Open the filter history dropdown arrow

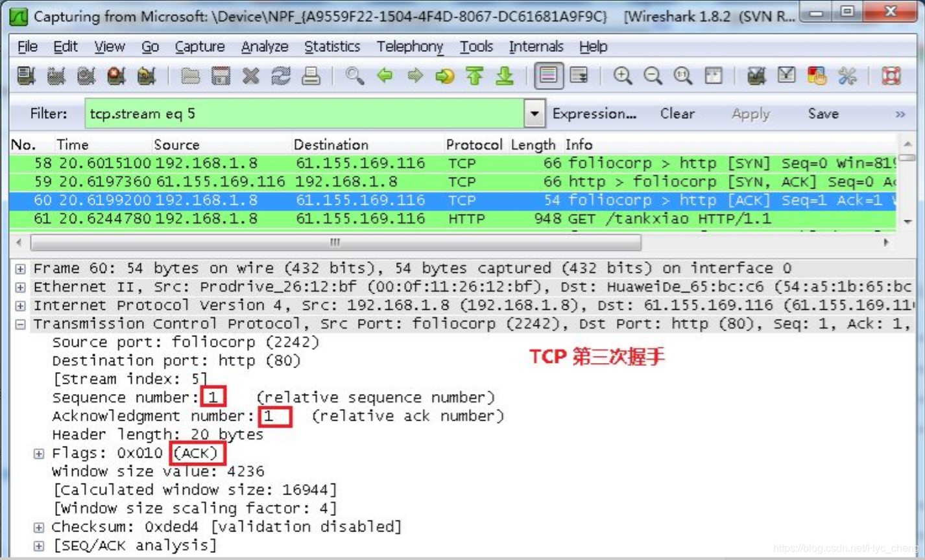534,113
